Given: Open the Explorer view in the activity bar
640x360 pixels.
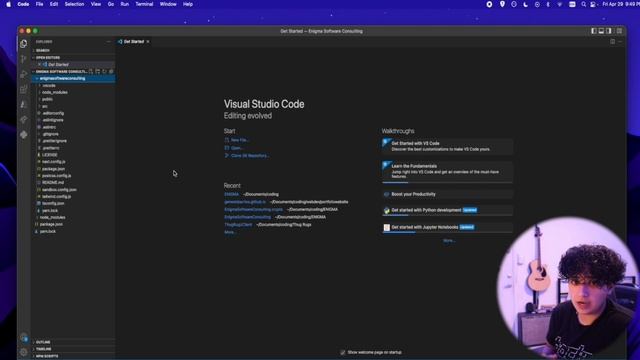Looking at the screenshot, I should (x=24, y=44).
